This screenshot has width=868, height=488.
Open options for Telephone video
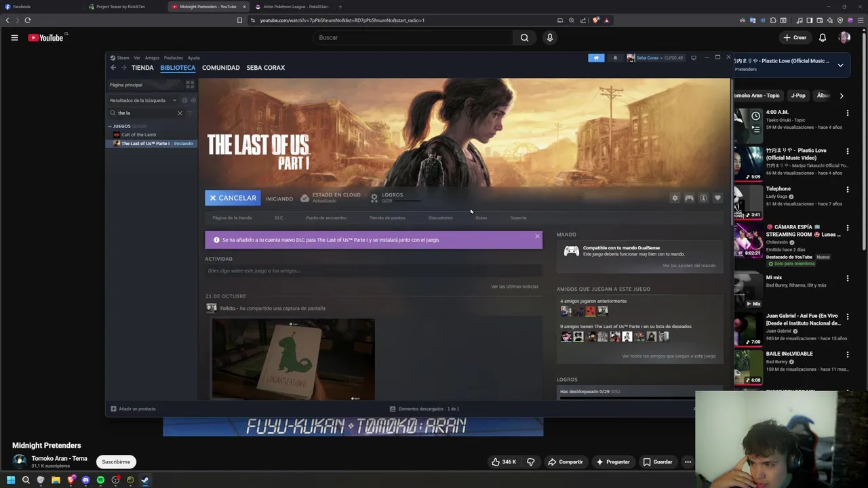tap(847, 190)
